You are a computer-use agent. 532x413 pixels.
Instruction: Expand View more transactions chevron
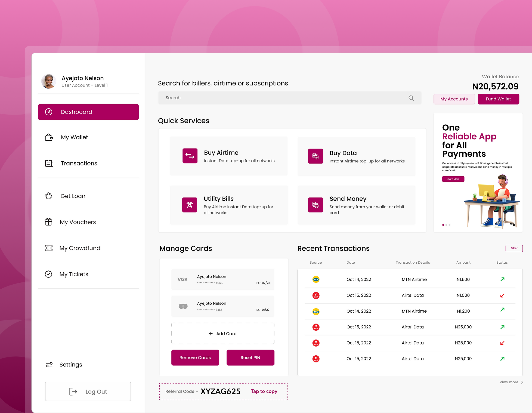(522, 382)
